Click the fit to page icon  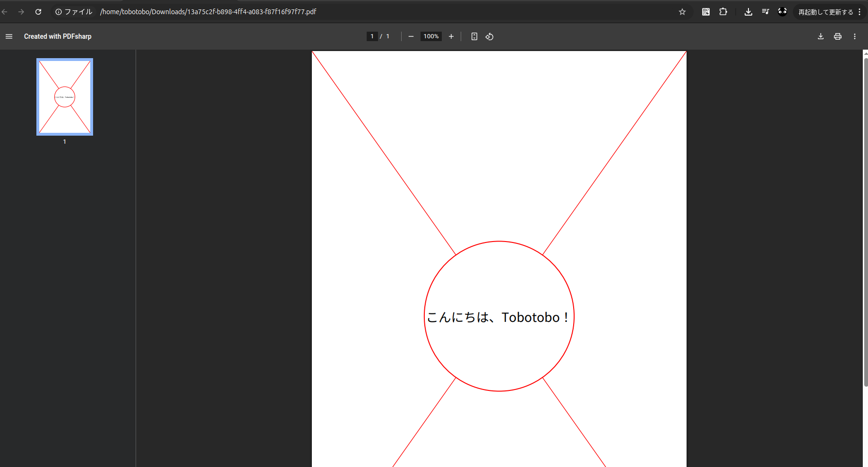coord(474,36)
